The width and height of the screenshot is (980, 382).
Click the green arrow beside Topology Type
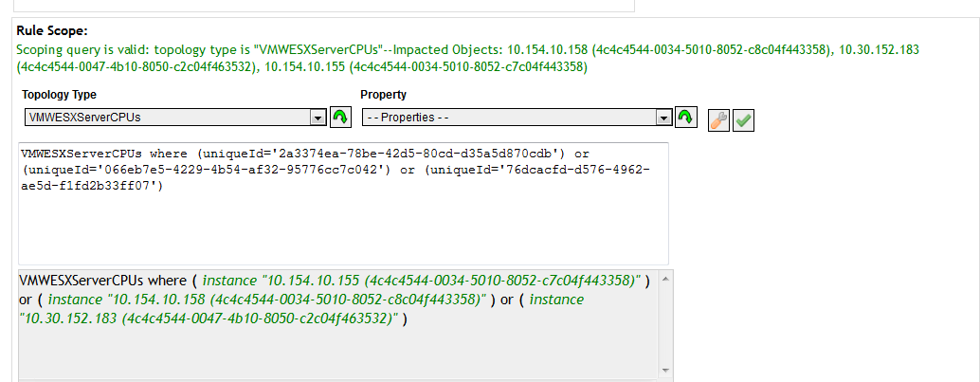click(x=340, y=117)
